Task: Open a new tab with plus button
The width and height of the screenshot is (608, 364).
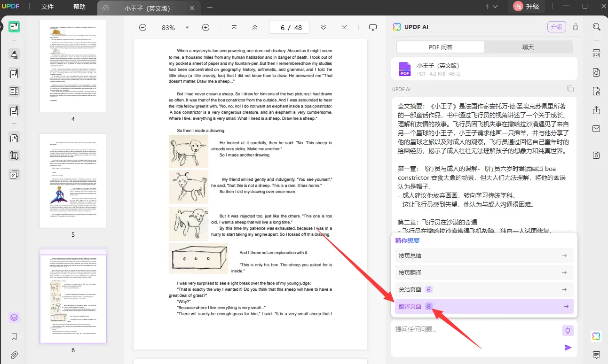Action: click(210, 8)
